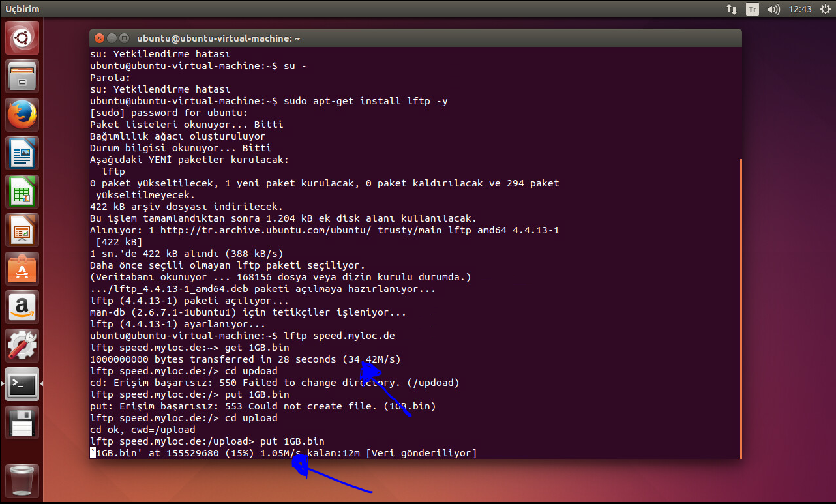Viewport: 836px width, 504px height.
Task: Expand the sound volume indicator
Action: (x=773, y=9)
